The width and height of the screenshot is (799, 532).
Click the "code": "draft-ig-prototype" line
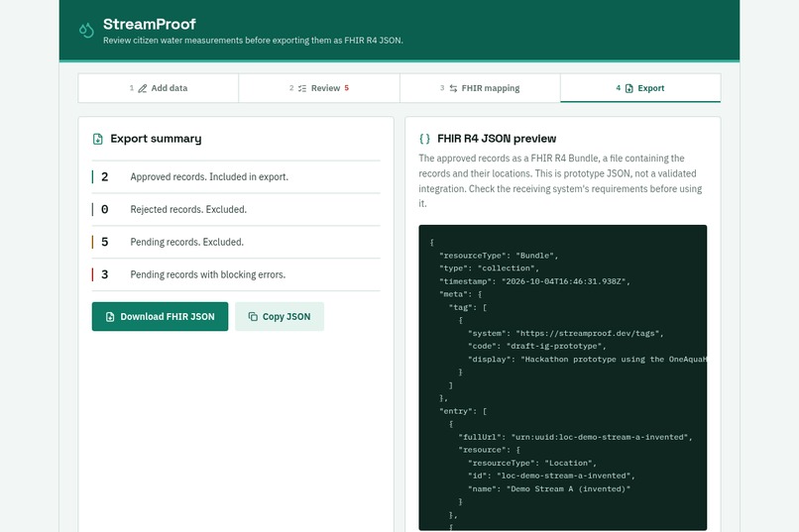click(x=537, y=346)
